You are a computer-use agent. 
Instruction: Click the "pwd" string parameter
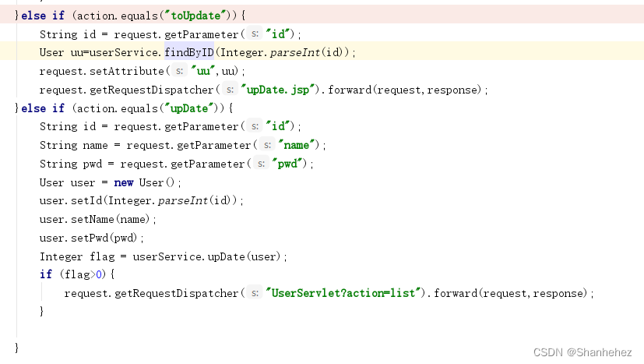pyautogui.click(x=287, y=164)
